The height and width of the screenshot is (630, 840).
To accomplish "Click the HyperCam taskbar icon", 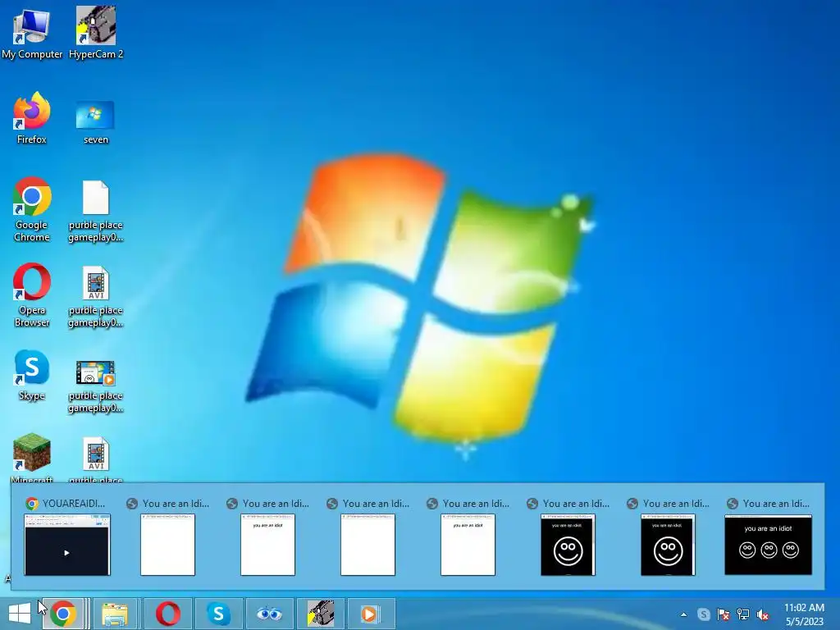I will [x=321, y=614].
